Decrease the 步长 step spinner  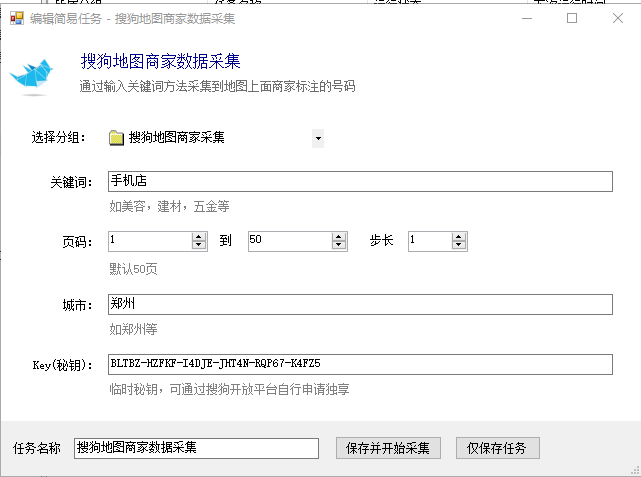[x=459, y=246]
